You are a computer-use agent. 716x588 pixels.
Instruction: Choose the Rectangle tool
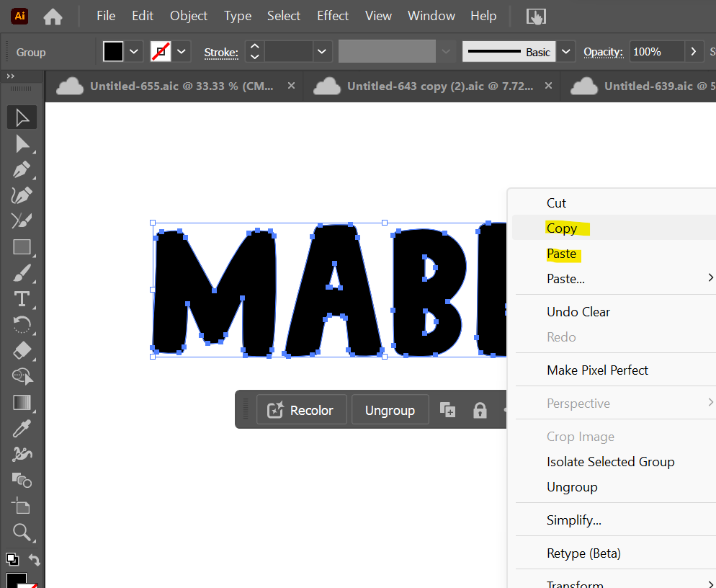[x=22, y=247]
